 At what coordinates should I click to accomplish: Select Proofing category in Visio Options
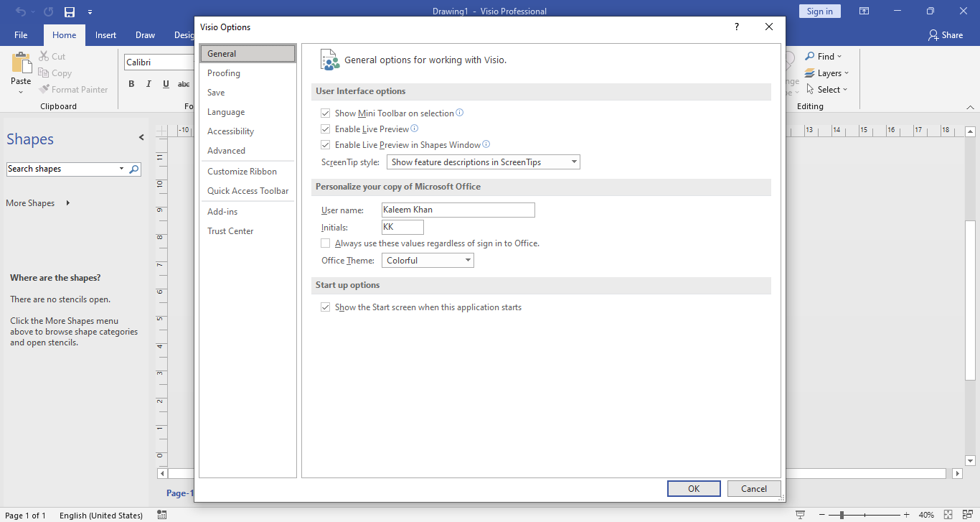pyautogui.click(x=247, y=73)
